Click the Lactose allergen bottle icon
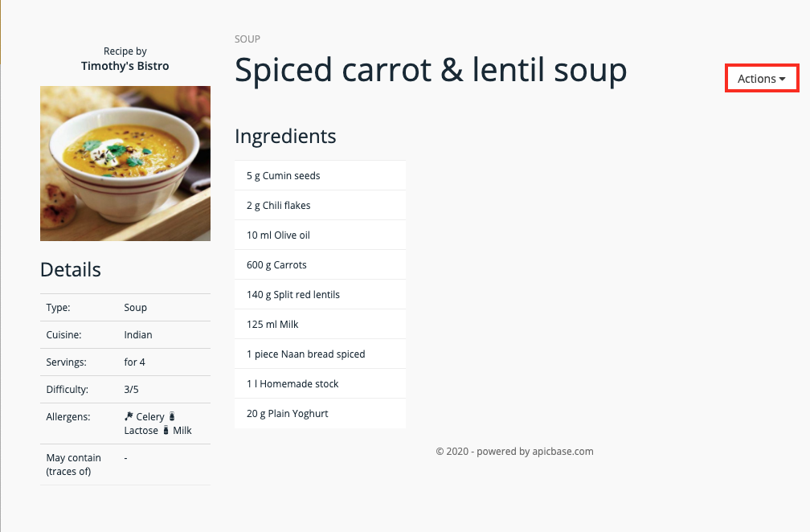 [172, 416]
